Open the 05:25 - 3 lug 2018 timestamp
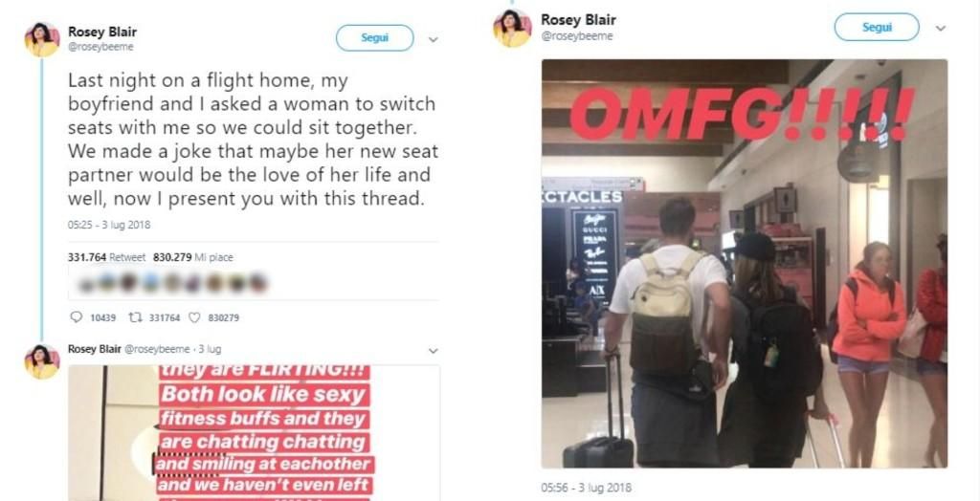 (x=109, y=225)
